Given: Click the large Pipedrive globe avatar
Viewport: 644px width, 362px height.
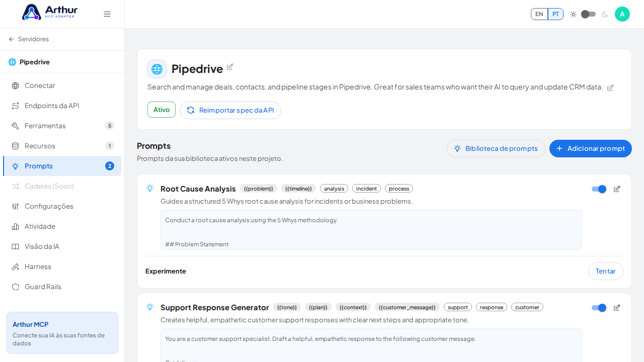Looking at the screenshot, I should 157,69.
